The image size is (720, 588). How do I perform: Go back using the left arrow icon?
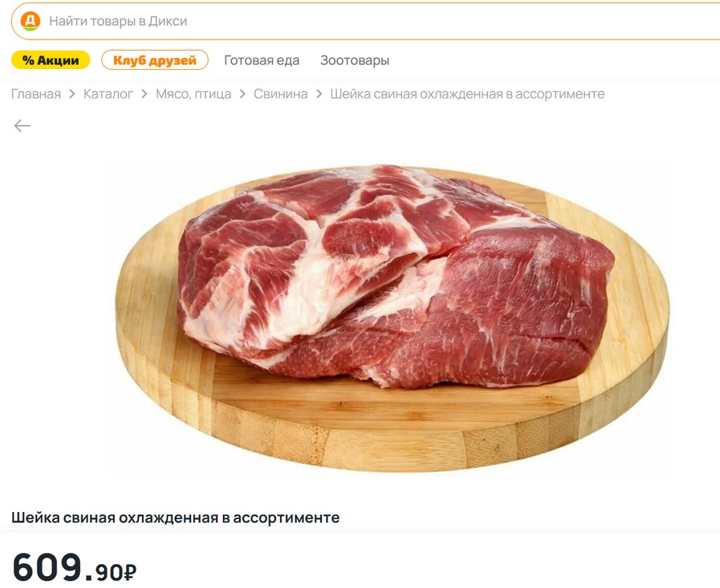22,125
